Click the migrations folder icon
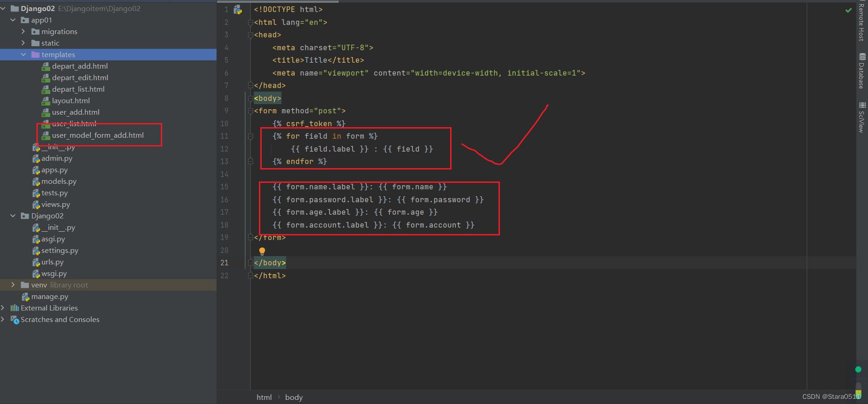This screenshot has height=404, width=868. pos(35,31)
